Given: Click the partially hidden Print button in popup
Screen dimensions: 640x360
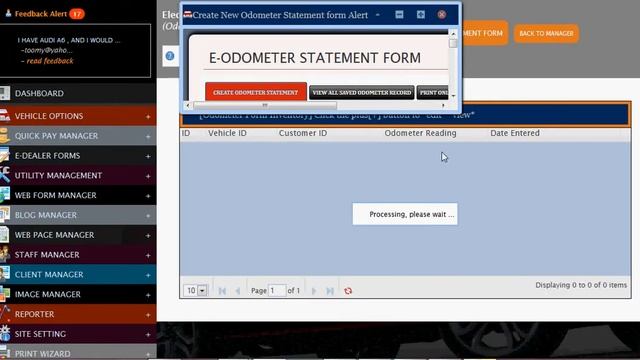Looking at the screenshot, I should point(433,92).
